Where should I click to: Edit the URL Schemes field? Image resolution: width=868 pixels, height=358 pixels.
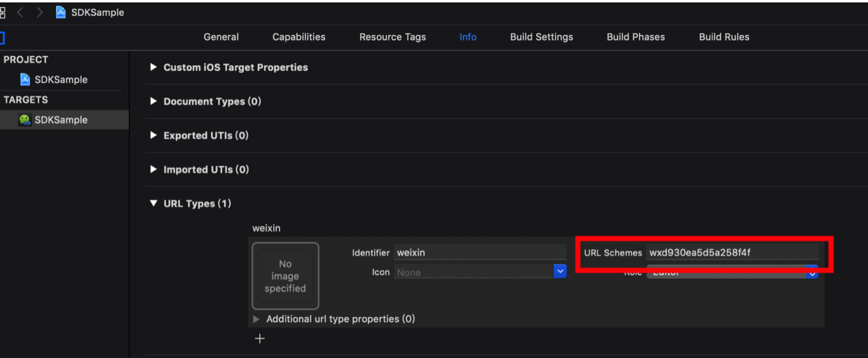[x=733, y=253]
